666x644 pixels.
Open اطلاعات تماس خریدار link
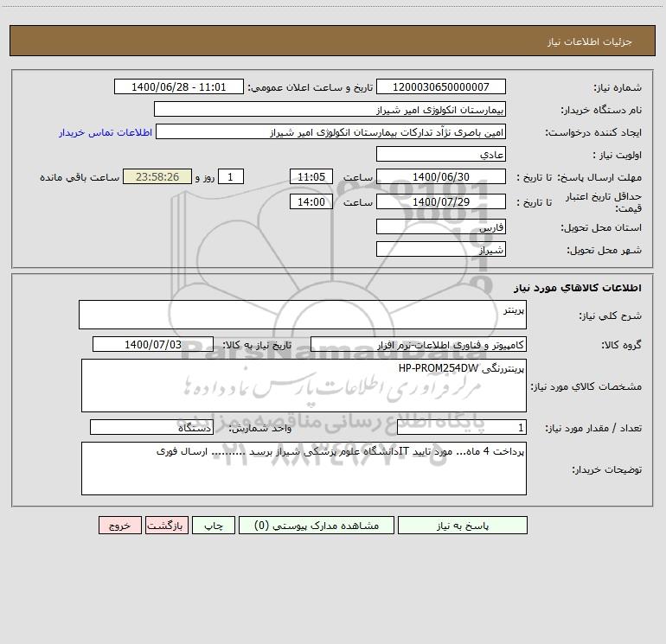point(106,132)
